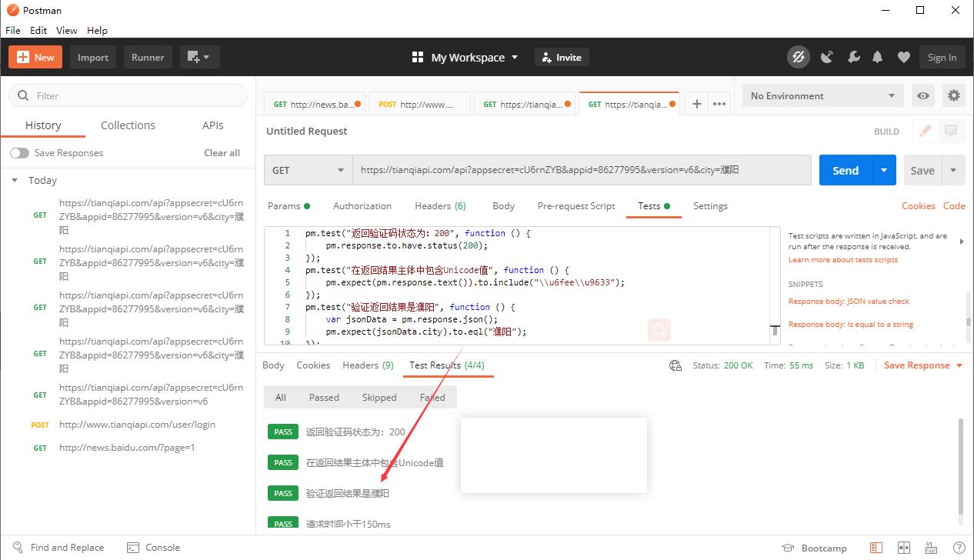Open the request Settings tab

[x=710, y=206]
